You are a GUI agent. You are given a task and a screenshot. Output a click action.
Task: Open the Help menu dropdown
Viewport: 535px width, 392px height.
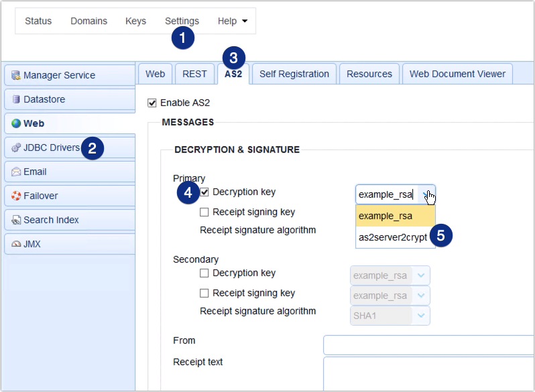(x=232, y=21)
